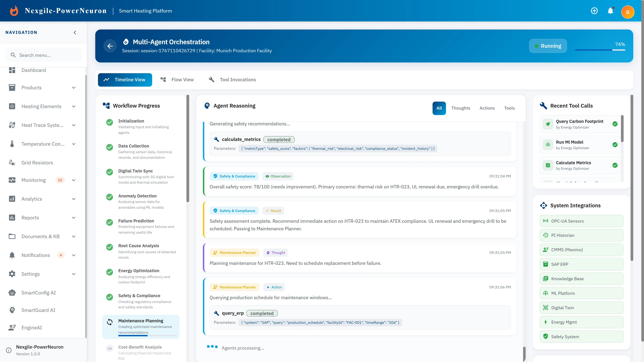This screenshot has width=644, height=362.
Task: Click the Nexgile-PowerNeuron flame logo
Action: (x=14, y=11)
